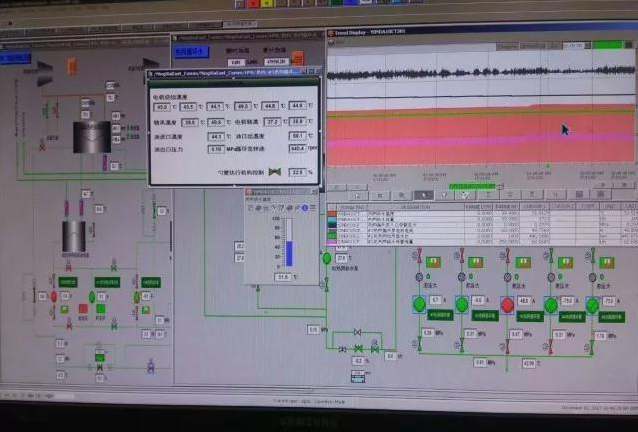This screenshot has height=432, width=638.
Task: Click inside the red trend plot area
Action: point(480,134)
